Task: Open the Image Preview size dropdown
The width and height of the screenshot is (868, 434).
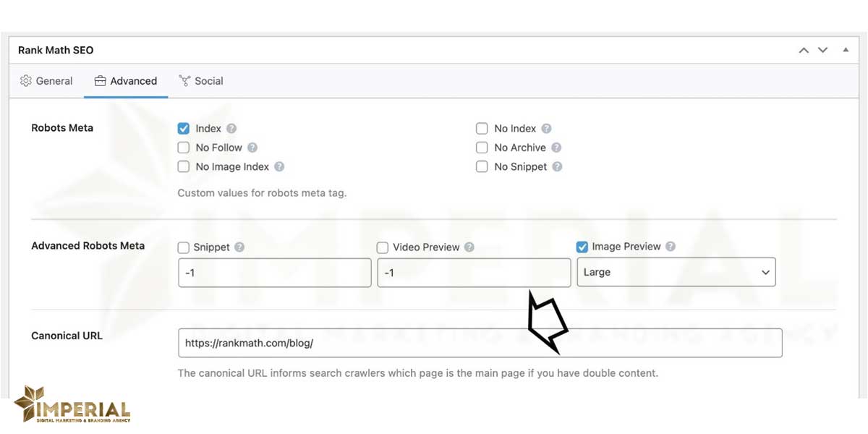Action: coord(676,273)
